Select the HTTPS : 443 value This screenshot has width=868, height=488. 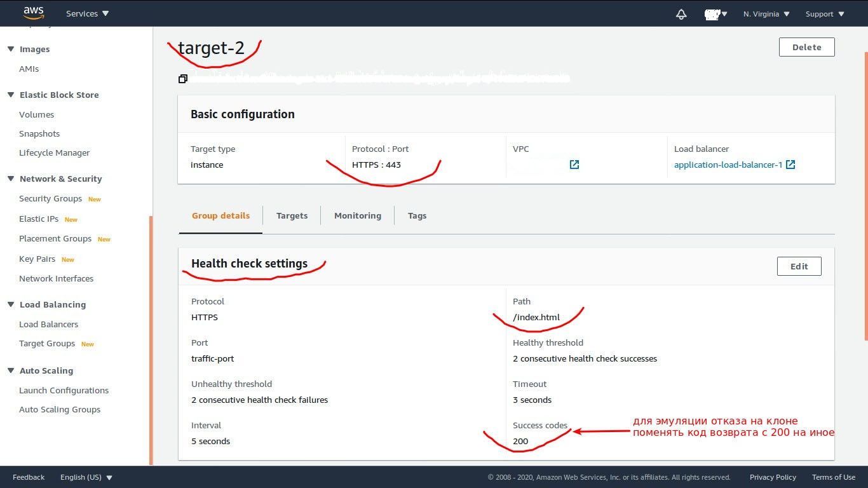tap(376, 165)
